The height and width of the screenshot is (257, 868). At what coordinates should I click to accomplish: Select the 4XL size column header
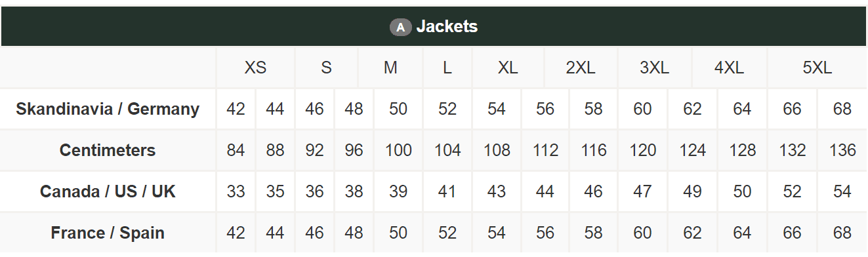click(730, 68)
